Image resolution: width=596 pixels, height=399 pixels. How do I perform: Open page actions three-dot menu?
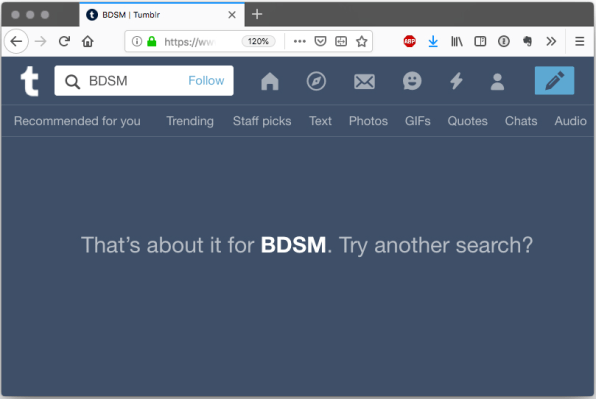[x=300, y=41]
